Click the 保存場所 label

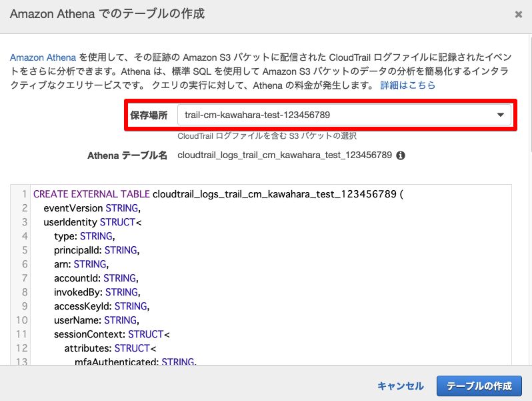[x=149, y=115]
